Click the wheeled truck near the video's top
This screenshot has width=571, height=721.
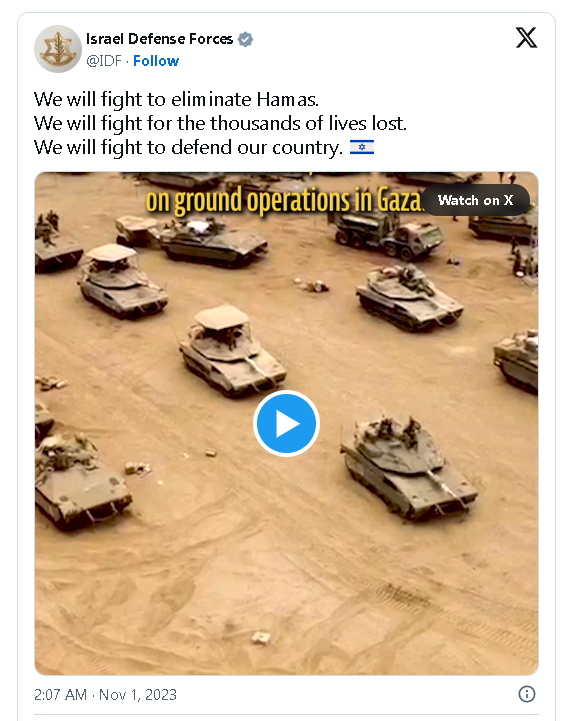[x=388, y=234]
